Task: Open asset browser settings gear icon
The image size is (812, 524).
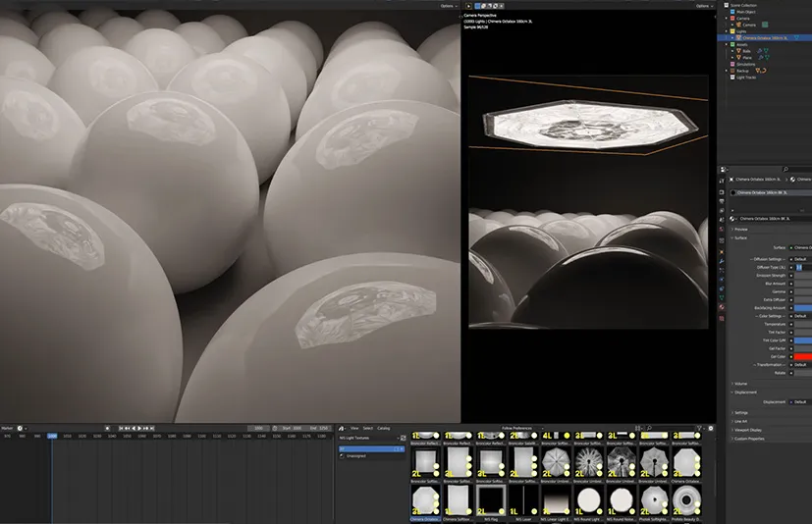Action: click(x=709, y=429)
